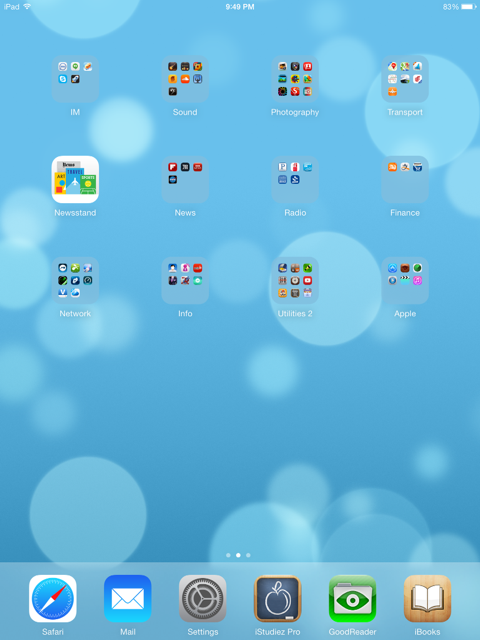Open the Newsstand app

[75, 179]
